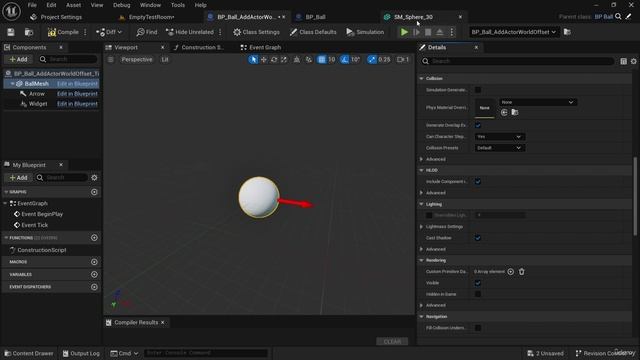The image size is (640, 360).
Task: Open the File menu
Action: [32, 5]
